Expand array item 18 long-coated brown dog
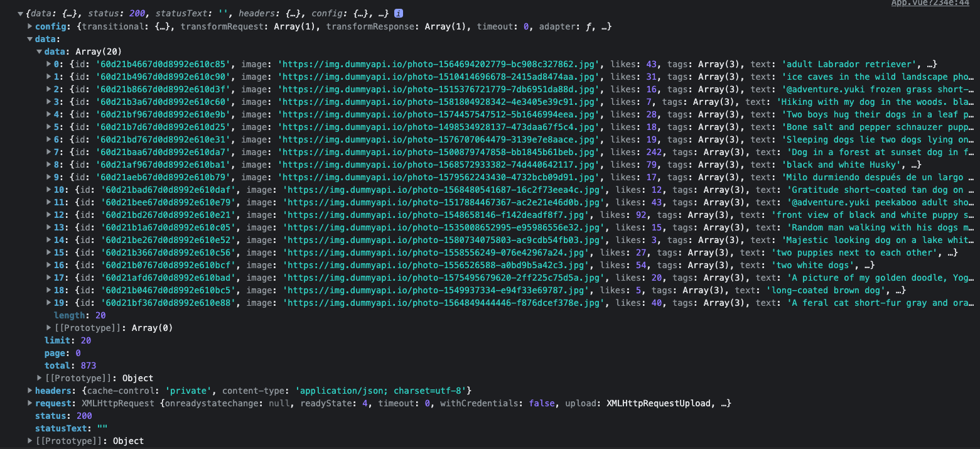The height and width of the screenshot is (449, 980). 50,290
